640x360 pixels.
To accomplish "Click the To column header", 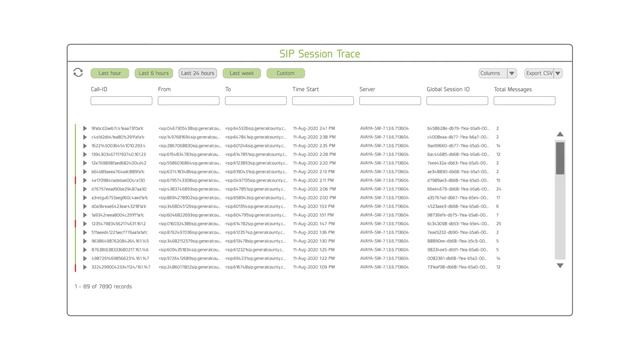I will click(x=228, y=89).
